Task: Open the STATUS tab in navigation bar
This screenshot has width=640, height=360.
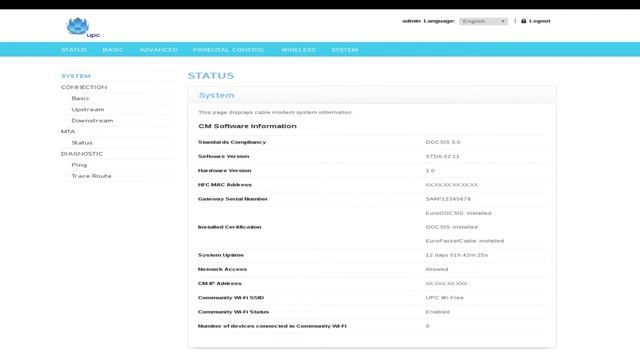Action: pos(74,50)
